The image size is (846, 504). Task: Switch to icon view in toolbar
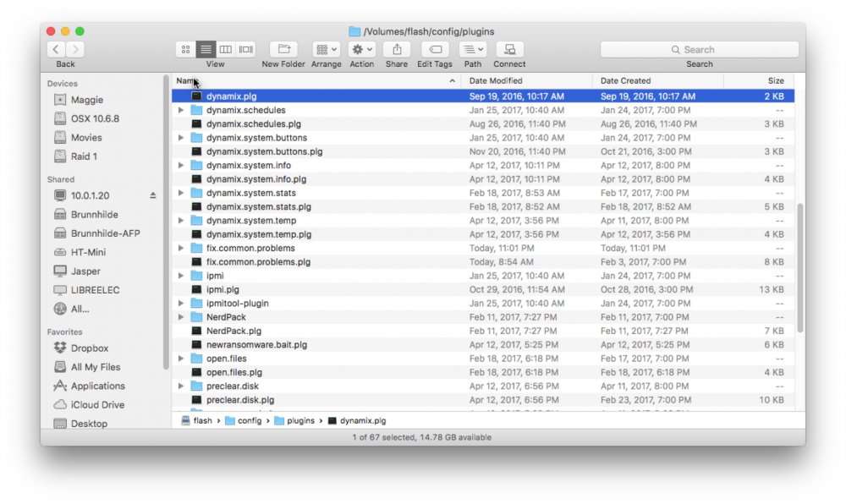(x=185, y=50)
